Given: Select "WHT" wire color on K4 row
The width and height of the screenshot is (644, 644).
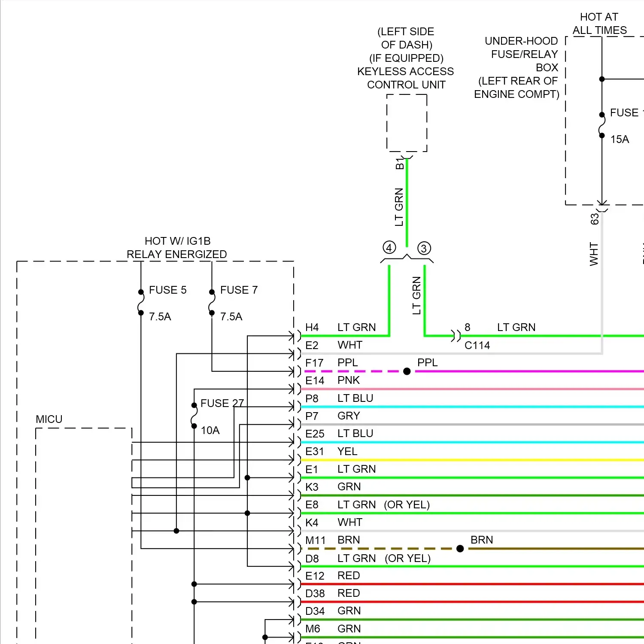Looking at the screenshot, I should (349, 522).
